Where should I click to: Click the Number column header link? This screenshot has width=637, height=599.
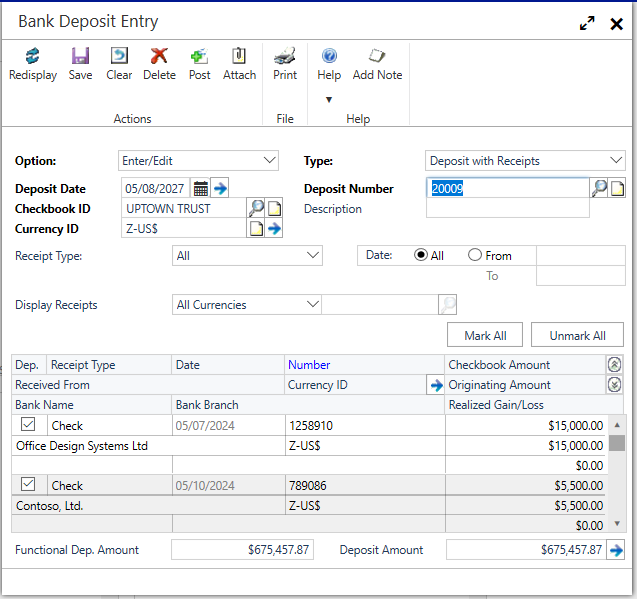coord(309,365)
